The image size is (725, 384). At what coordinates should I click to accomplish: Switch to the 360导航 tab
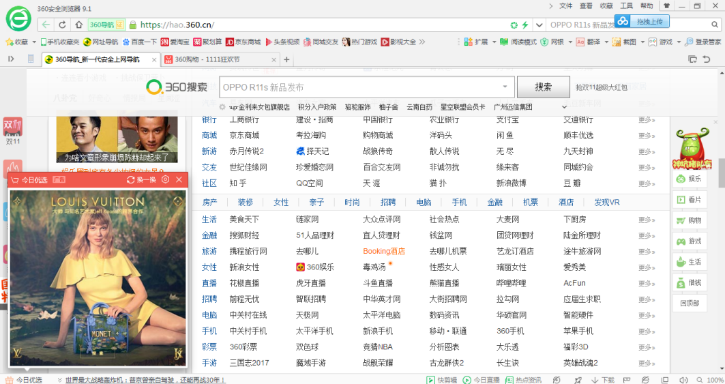click(100, 59)
